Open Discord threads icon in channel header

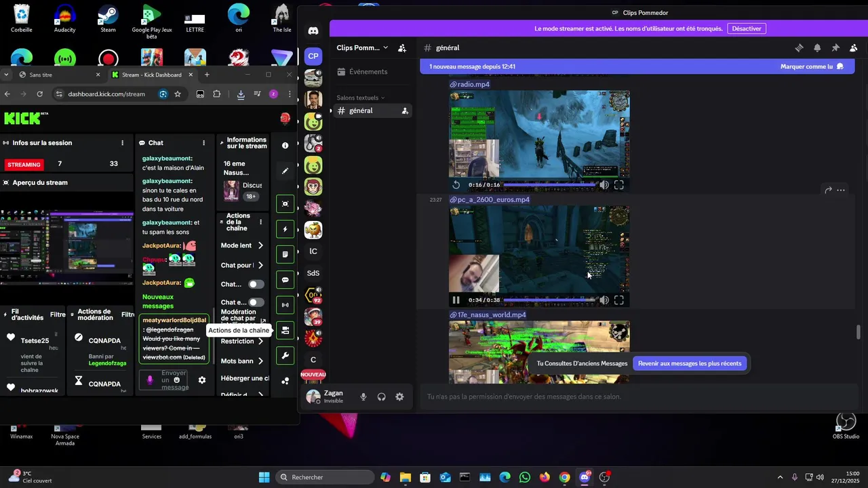pos(799,48)
